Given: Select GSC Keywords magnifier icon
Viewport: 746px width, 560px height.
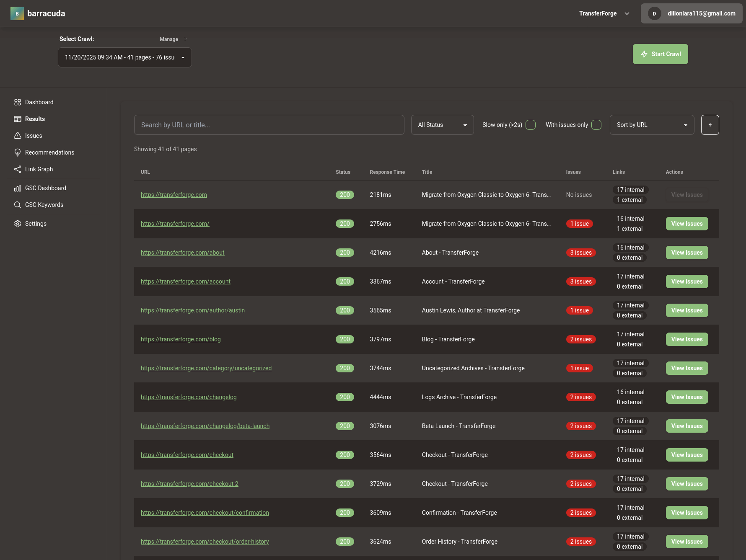Looking at the screenshot, I should point(18,204).
